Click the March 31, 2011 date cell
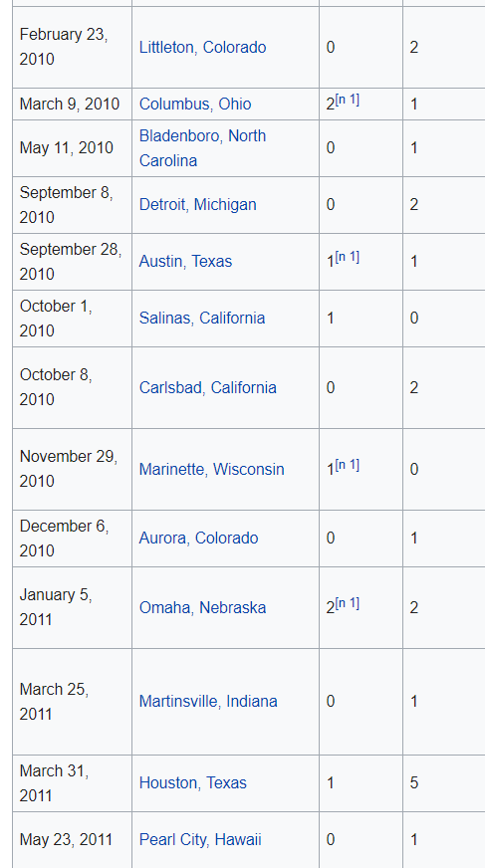485x868 pixels. coord(72,783)
